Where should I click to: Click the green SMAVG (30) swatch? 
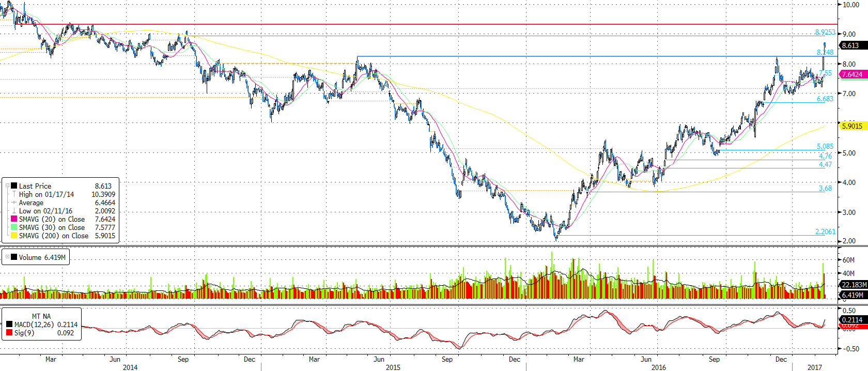[x=14, y=227]
